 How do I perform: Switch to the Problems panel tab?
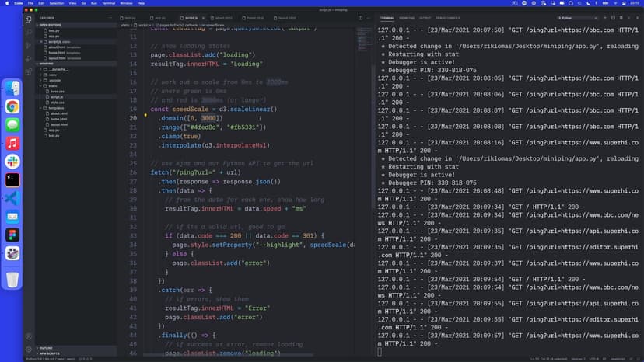click(407, 16)
